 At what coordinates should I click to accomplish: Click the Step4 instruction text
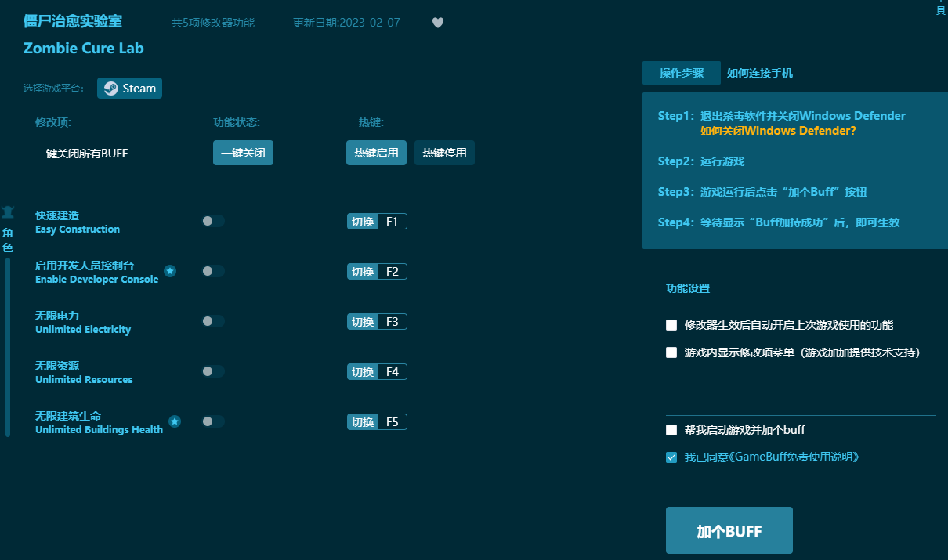coord(779,222)
